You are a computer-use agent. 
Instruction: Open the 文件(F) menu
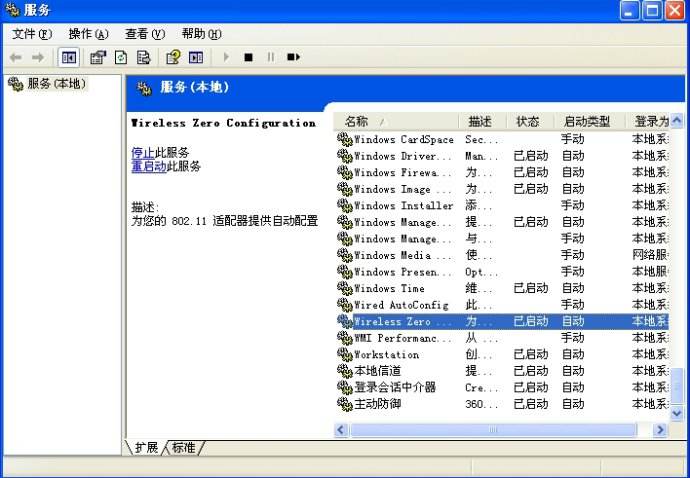coord(32,34)
